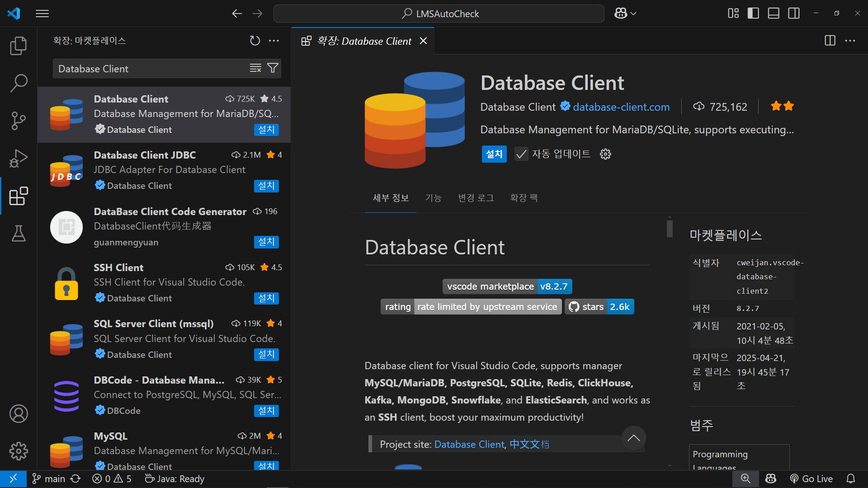Viewport: 868px width, 488px height.
Task: Open Extensions view in activity bar
Action: [19, 196]
